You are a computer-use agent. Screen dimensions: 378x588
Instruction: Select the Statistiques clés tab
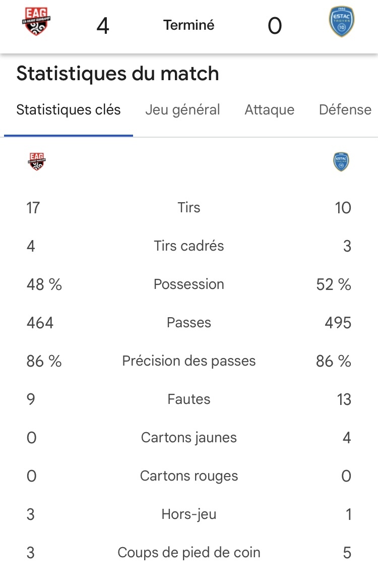(69, 109)
